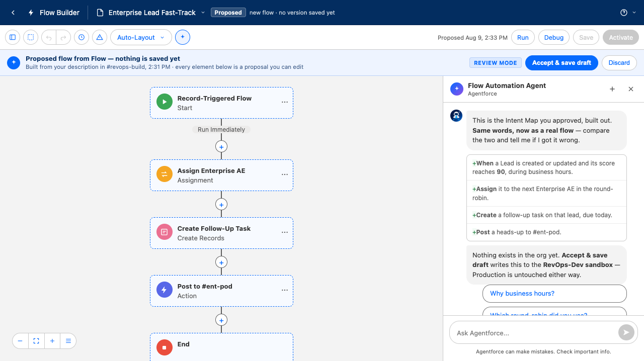Go back using the header arrow
Screen dimensions: 644x361
tap(13, 13)
